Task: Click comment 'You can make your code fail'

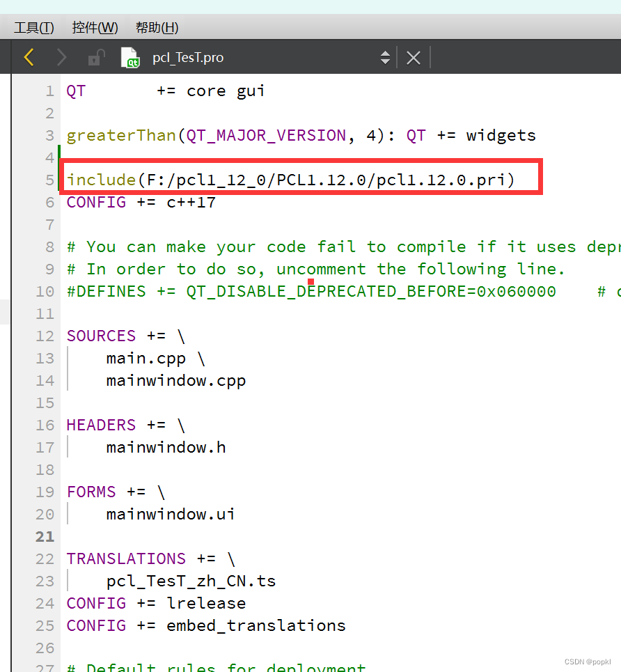Action: [x=221, y=247]
